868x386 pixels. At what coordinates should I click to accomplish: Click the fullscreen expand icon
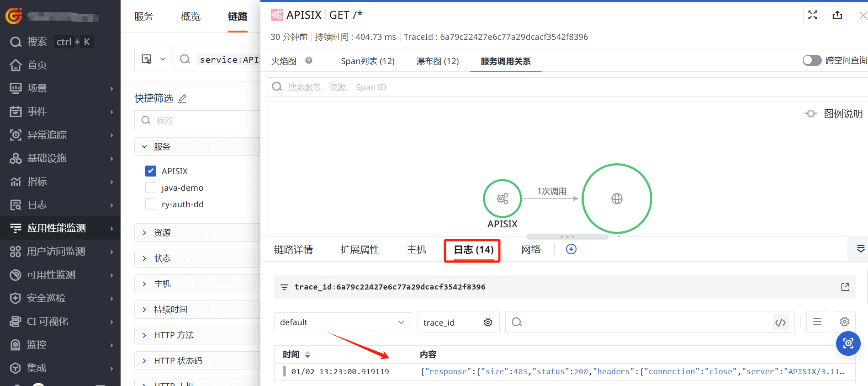point(813,15)
